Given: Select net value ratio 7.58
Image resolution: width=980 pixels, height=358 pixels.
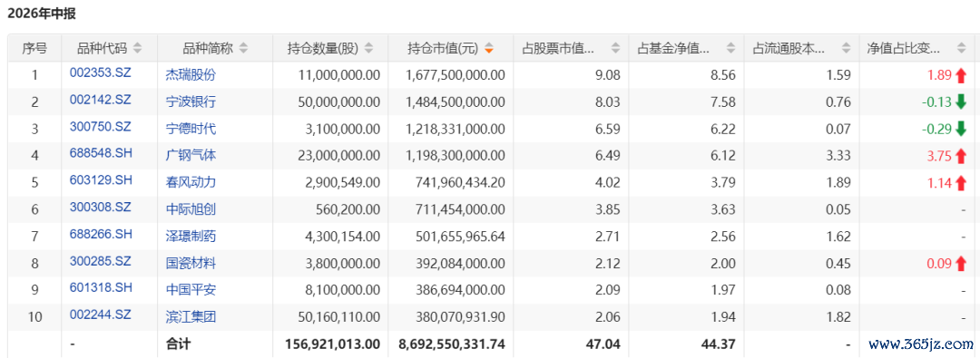Looking at the screenshot, I should pyautogui.click(x=724, y=102).
